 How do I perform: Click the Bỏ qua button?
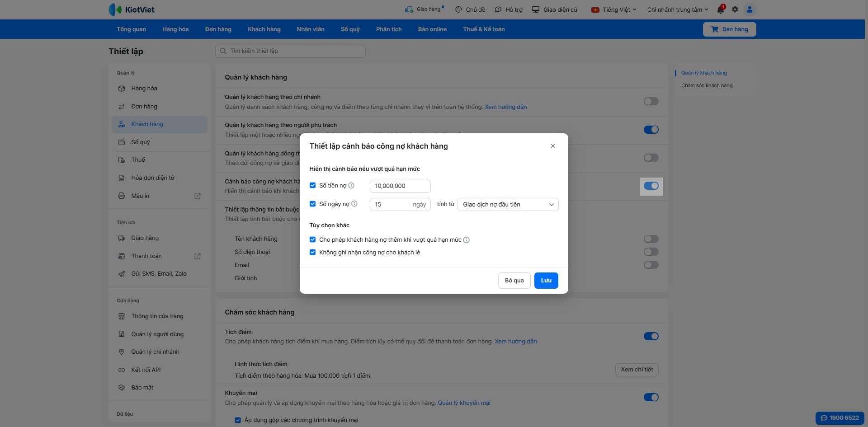pyautogui.click(x=514, y=281)
